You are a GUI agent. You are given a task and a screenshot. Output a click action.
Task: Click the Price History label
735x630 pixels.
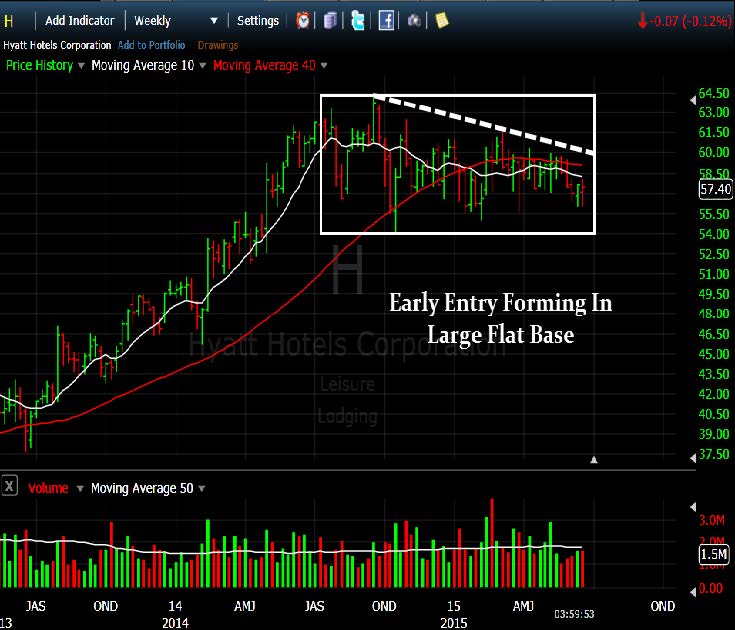pyautogui.click(x=39, y=65)
